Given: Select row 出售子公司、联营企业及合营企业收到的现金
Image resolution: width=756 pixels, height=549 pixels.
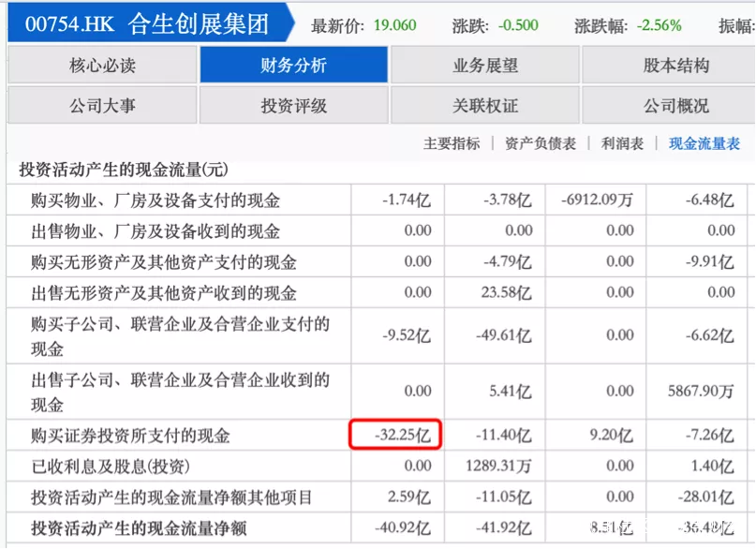Looking at the screenshot, I should pyautogui.click(x=377, y=392).
